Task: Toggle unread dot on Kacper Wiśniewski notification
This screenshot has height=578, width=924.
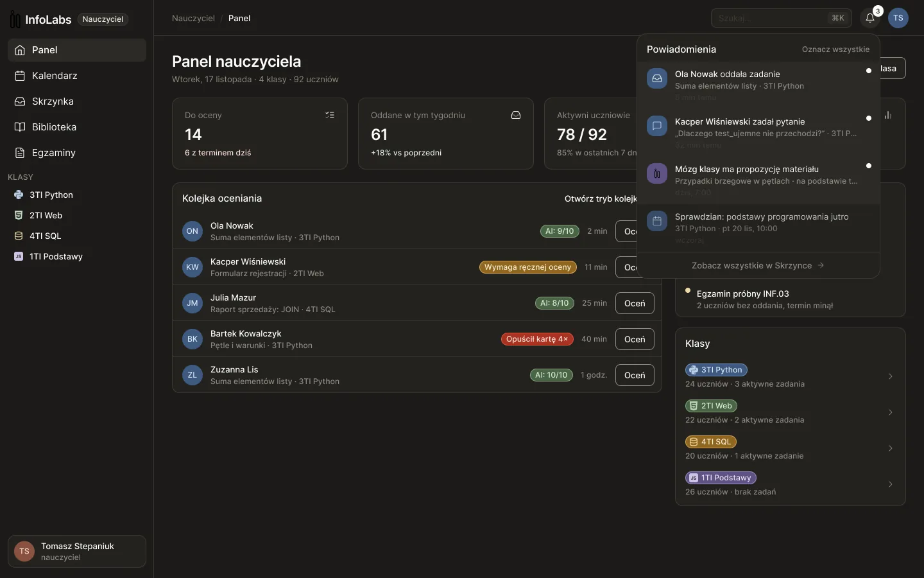Action: click(869, 118)
